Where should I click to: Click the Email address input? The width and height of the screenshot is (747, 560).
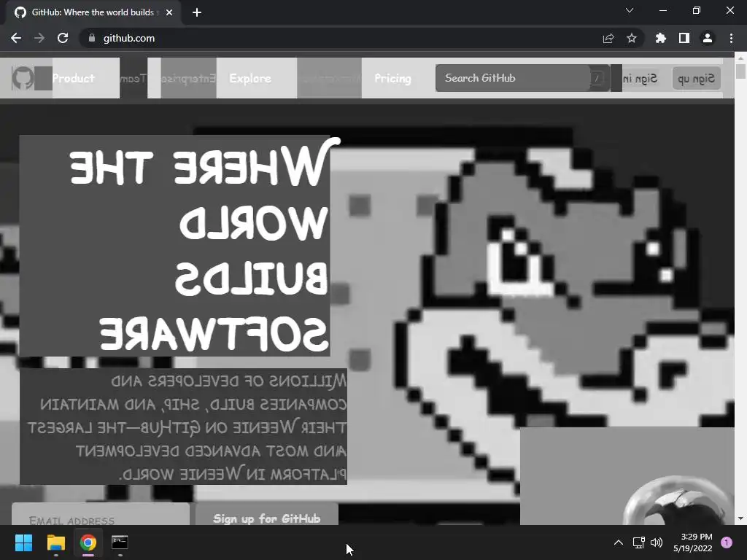click(x=101, y=514)
